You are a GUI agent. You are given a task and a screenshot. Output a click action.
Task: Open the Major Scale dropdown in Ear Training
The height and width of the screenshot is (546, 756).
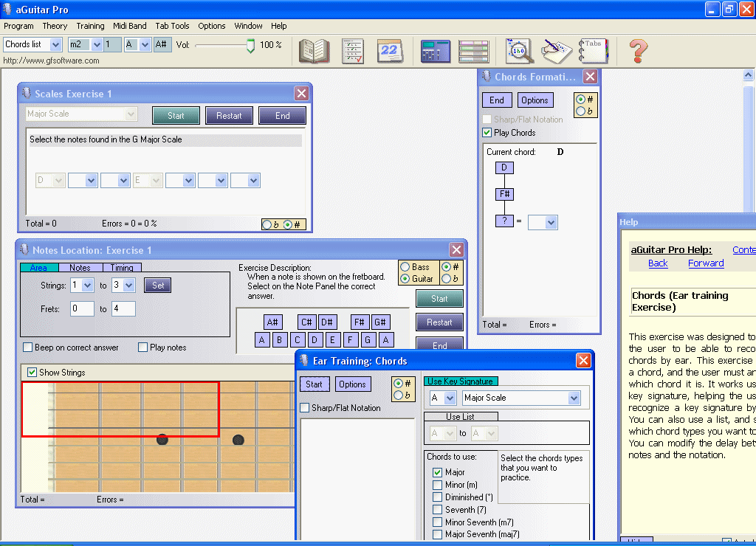click(x=573, y=398)
